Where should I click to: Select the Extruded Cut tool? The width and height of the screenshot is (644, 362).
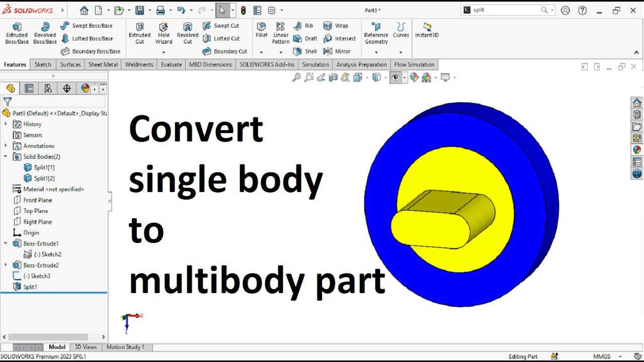click(x=139, y=33)
